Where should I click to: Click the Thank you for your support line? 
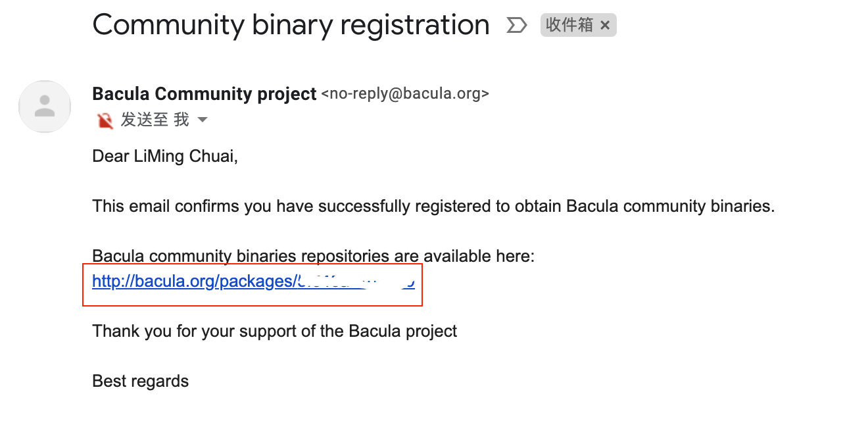point(274,330)
